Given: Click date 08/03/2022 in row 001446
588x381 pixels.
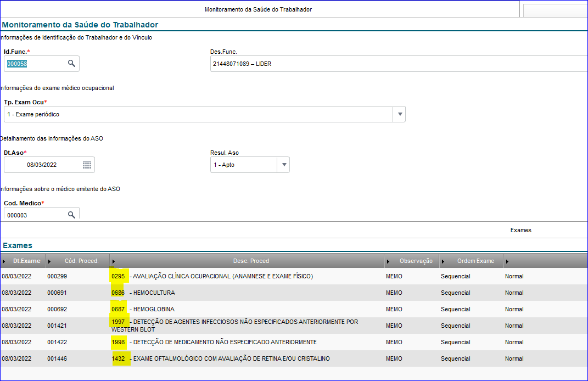Looking at the screenshot, I should coord(16,359).
